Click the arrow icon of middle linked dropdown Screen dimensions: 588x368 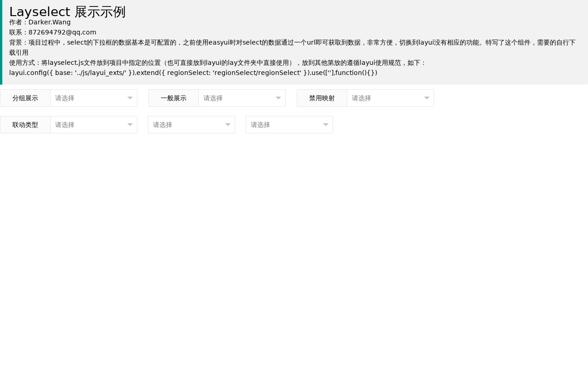point(228,125)
